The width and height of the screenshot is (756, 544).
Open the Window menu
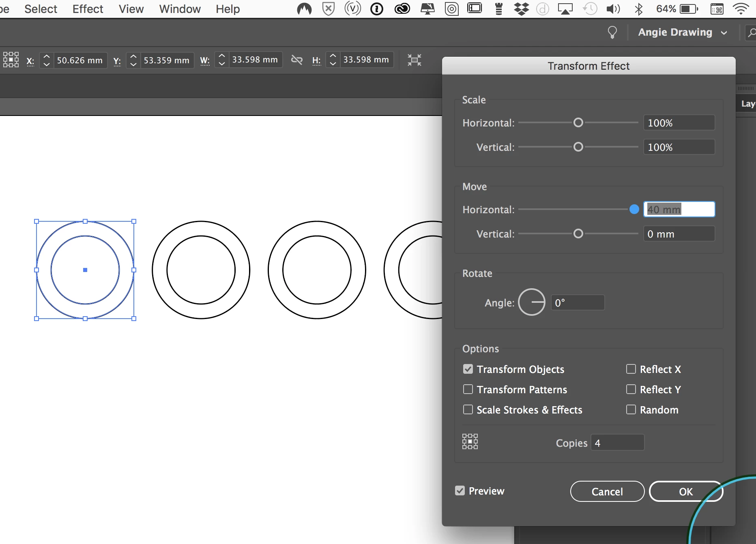point(180,9)
